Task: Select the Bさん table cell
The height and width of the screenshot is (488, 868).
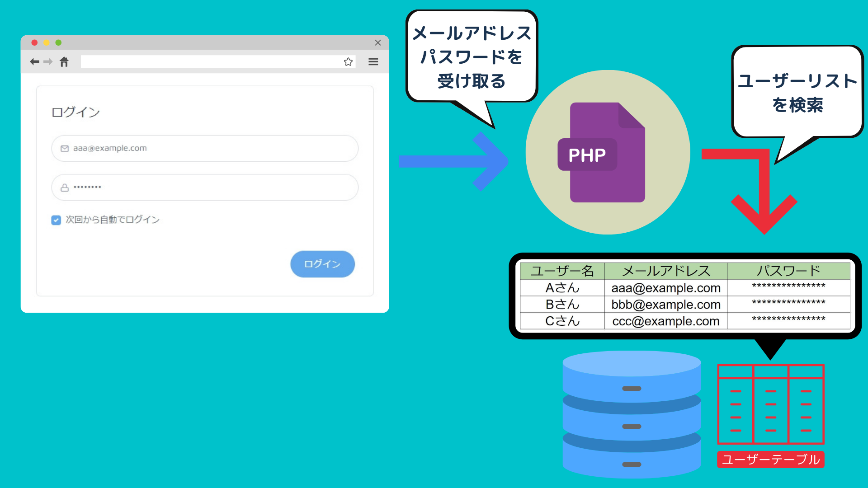Action: 562,305
